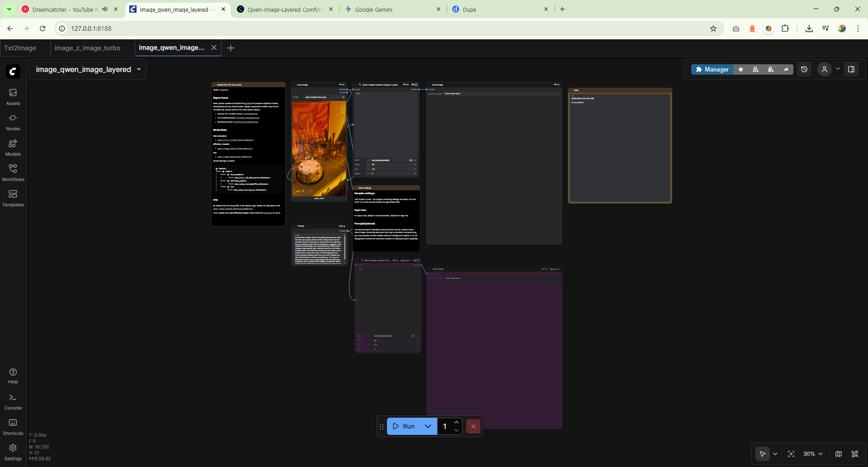
Task: Toggle the right side panel
Action: point(851,69)
